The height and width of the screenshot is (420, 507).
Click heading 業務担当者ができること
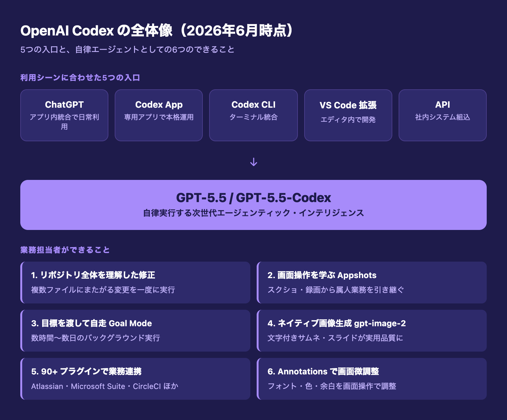pyautogui.click(x=65, y=250)
